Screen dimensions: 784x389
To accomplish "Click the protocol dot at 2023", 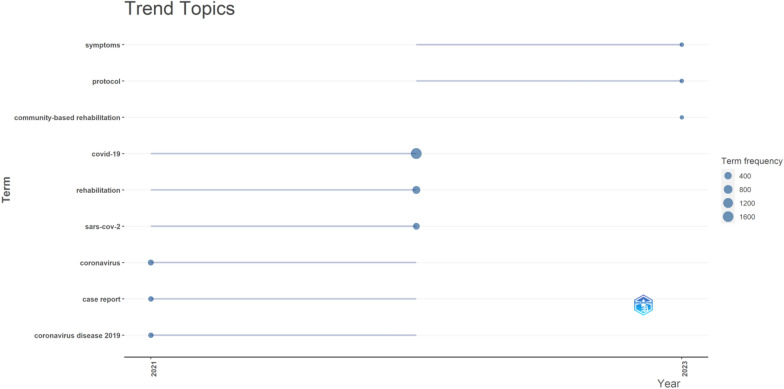I will coord(682,81).
